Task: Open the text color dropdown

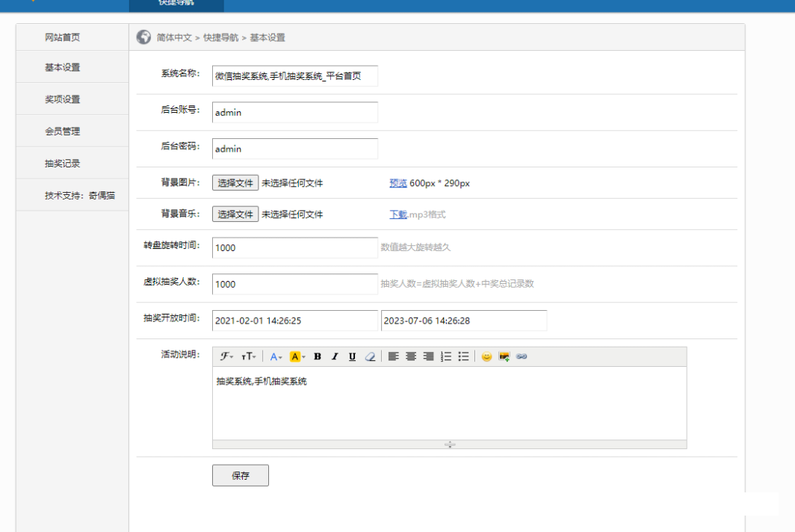Action: 276,357
